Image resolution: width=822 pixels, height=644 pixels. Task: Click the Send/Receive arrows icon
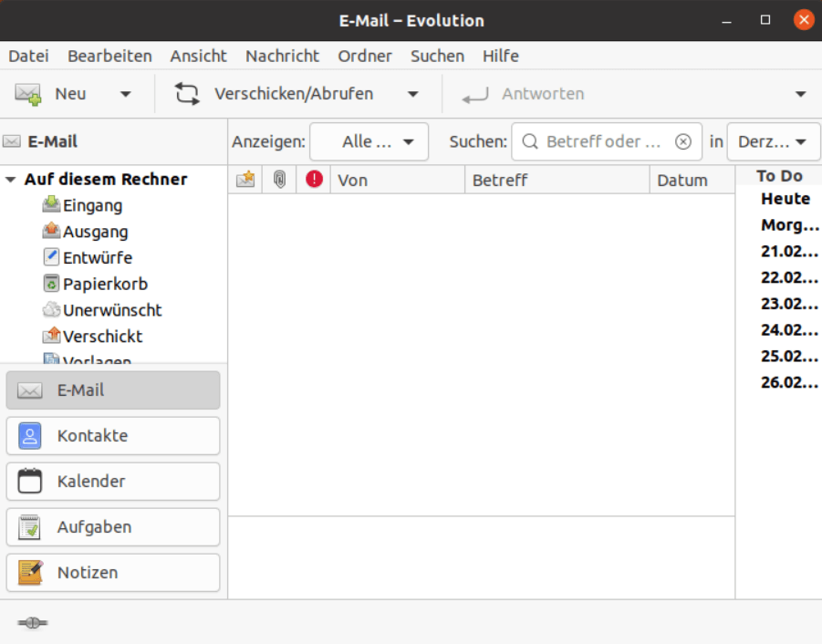pos(187,94)
